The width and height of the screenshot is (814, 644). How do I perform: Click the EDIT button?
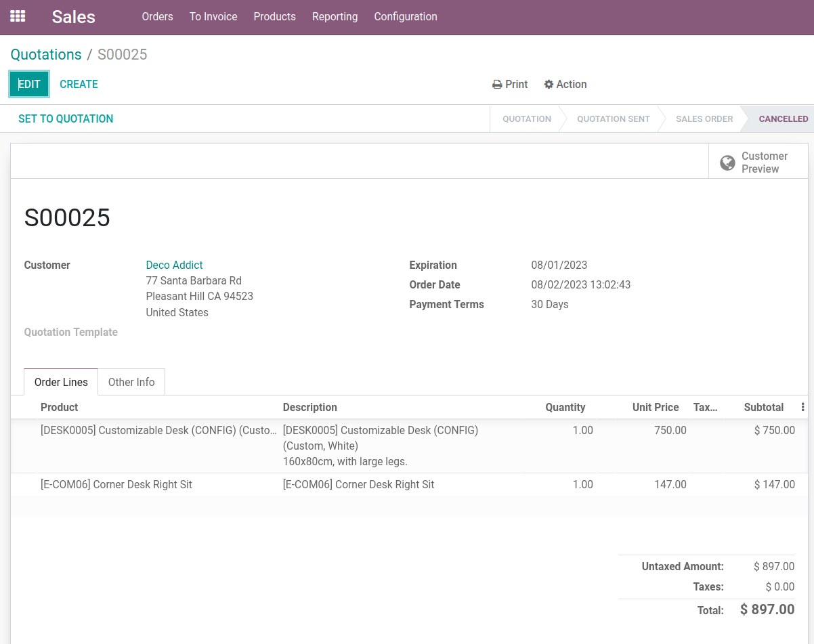point(29,85)
